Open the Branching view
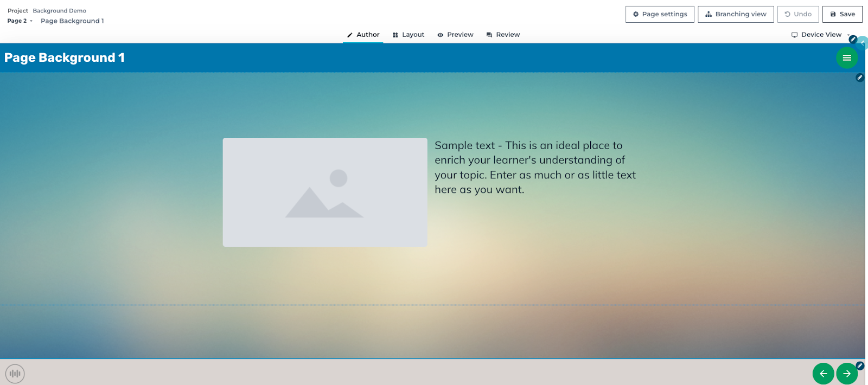The width and height of the screenshot is (868, 385). [736, 14]
